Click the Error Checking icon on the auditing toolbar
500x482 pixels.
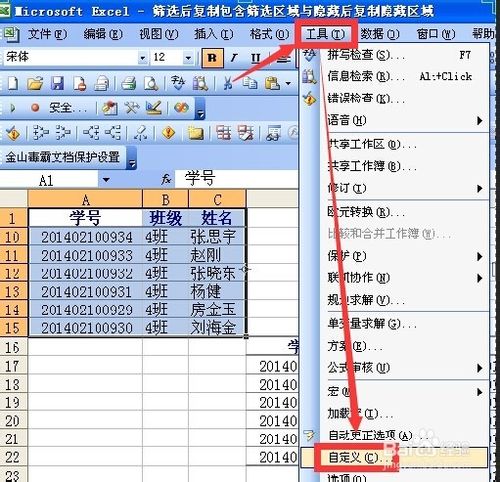[x=13, y=133]
